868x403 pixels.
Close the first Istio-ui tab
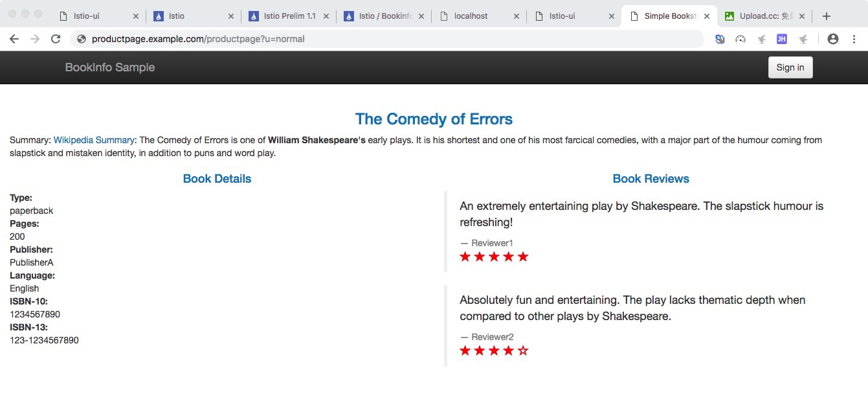(135, 16)
